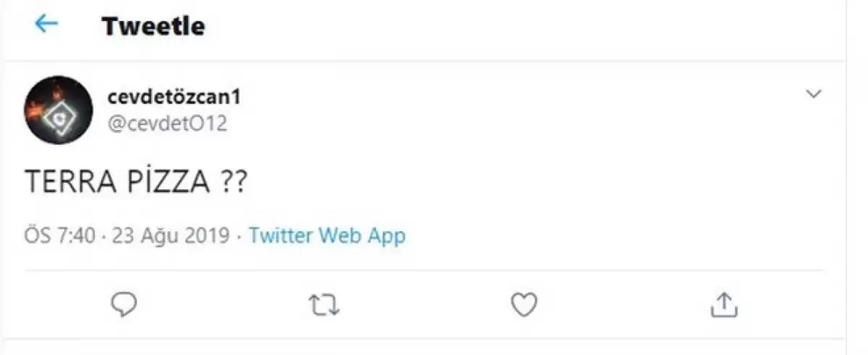The width and height of the screenshot is (868, 355).
Task: Open the Twitter Web App source link
Action: [327, 236]
